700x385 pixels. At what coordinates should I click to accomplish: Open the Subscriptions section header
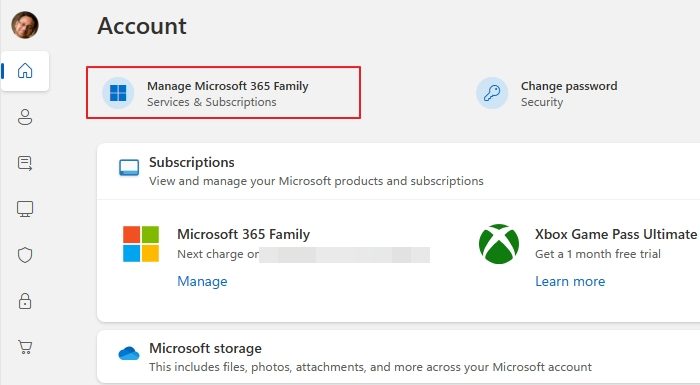[192, 162]
